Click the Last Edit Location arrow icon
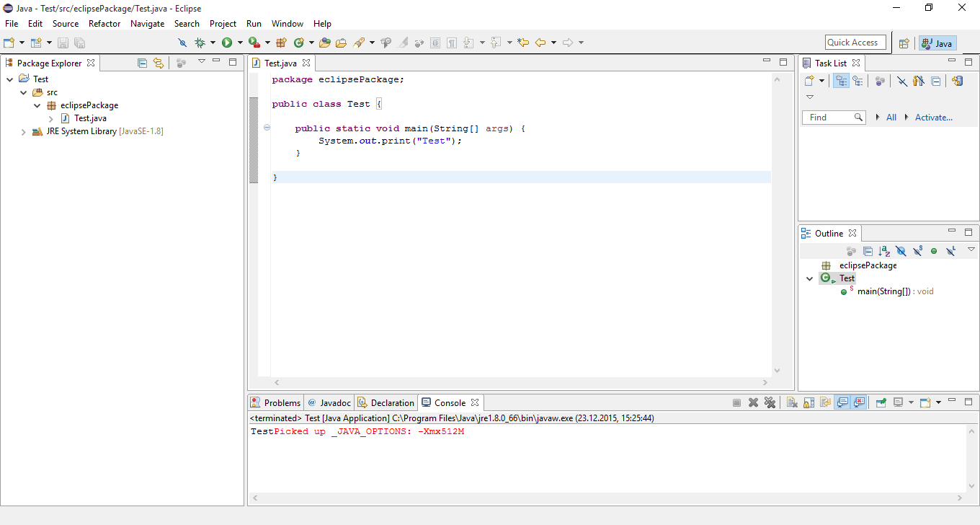Image resolution: width=980 pixels, height=525 pixels. (523, 43)
